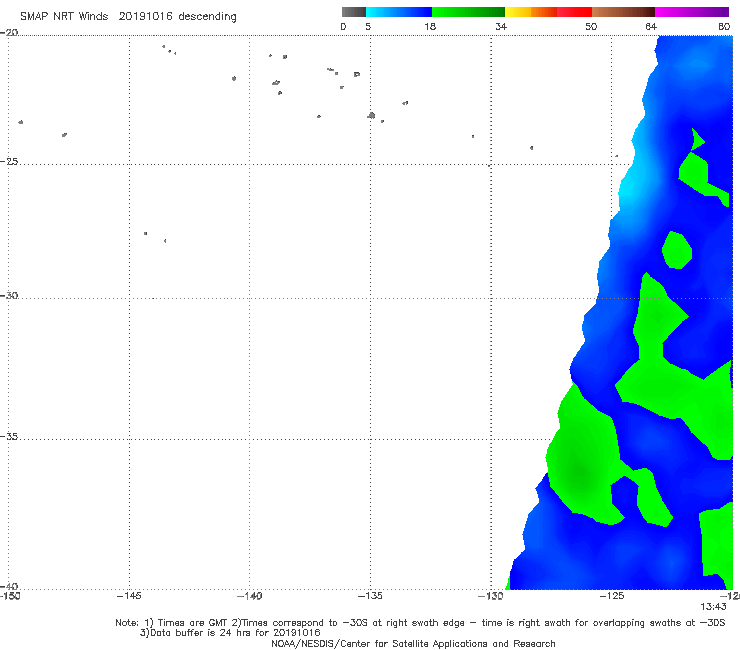740x650 pixels.
Task: Click the latitude label '-30'
Action: [9, 295]
